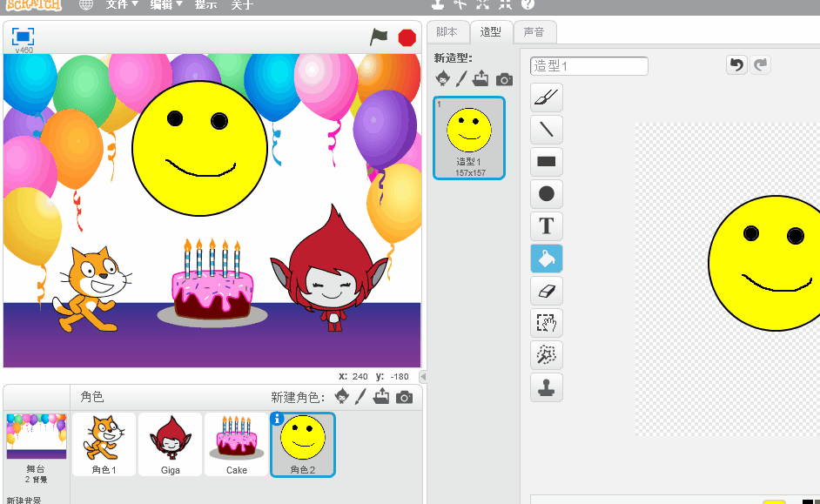Click the Scratch logo
The height and width of the screenshot is (504, 820).
pyautogui.click(x=33, y=4)
